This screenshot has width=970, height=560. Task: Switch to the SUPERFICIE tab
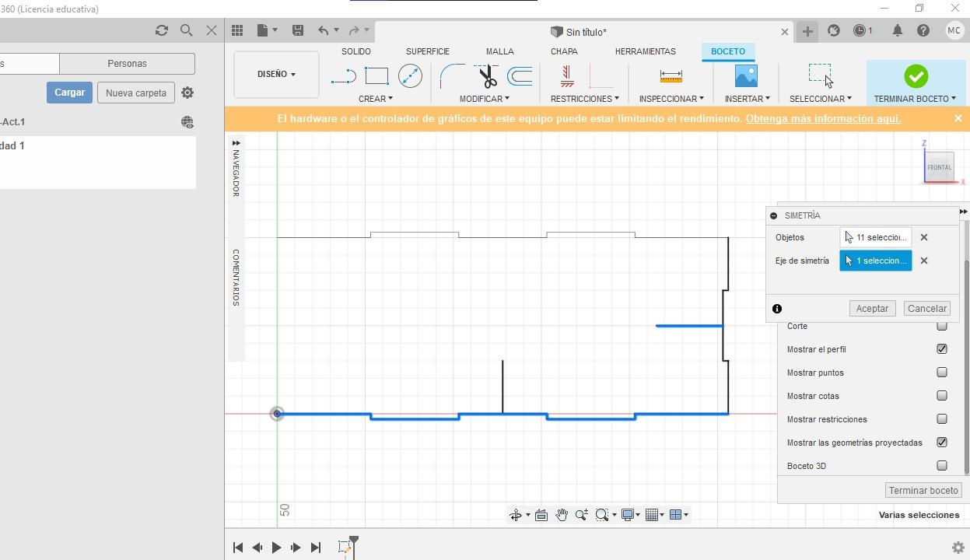coord(428,51)
